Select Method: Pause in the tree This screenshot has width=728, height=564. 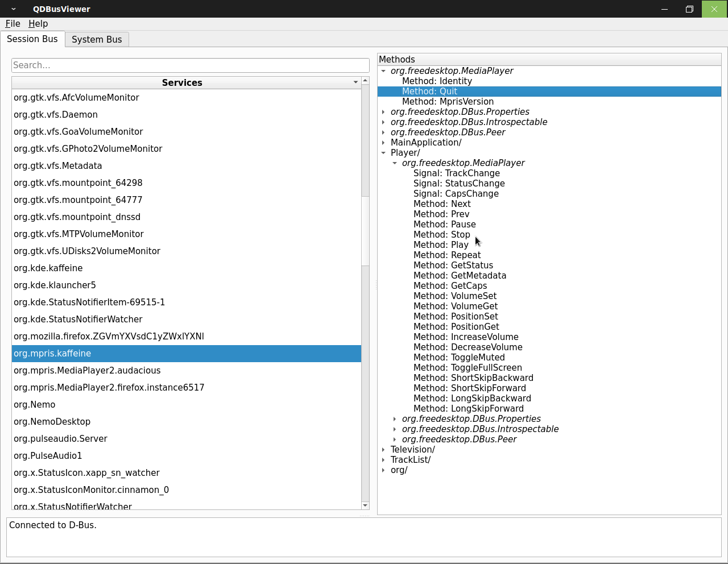point(444,225)
